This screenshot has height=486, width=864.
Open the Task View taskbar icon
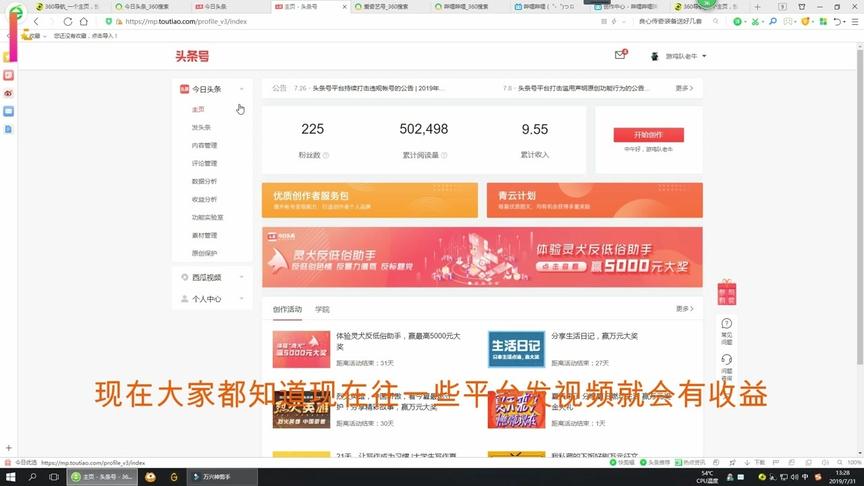(53, 477)
